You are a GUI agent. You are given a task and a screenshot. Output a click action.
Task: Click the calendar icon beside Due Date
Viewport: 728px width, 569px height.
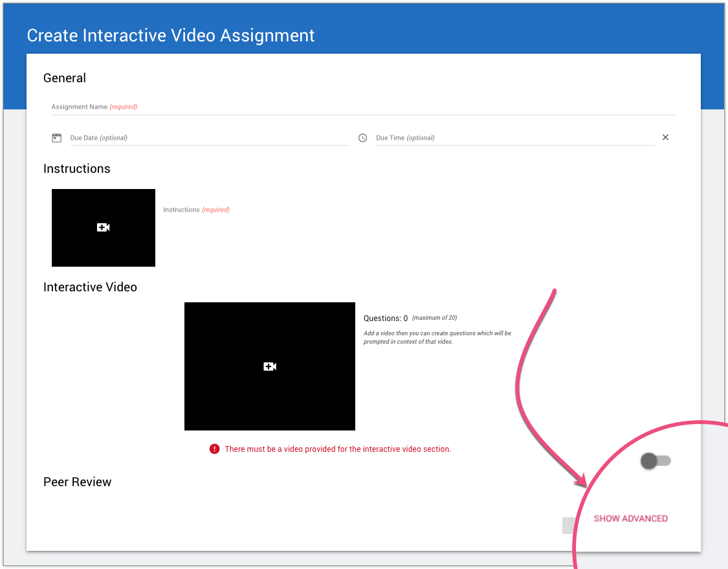[57, 137]
